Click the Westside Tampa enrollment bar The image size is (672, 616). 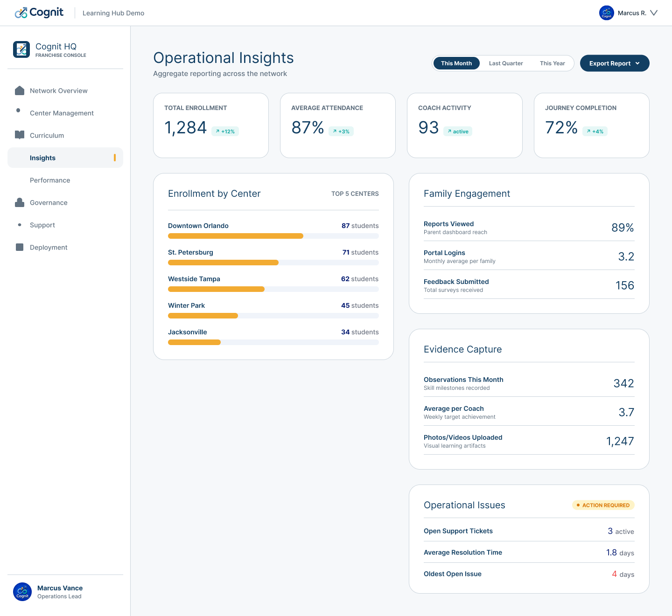click(x=273, y=289)
